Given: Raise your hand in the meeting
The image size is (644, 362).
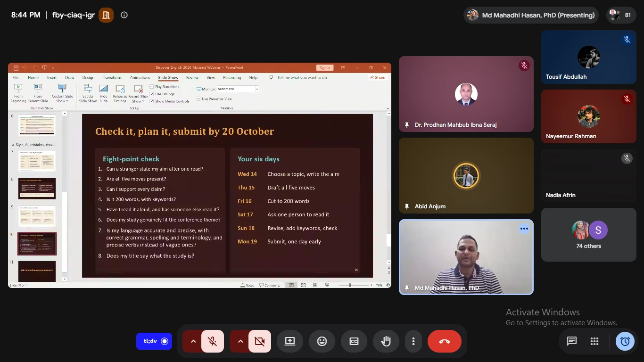Looking at the screenshot, I should click(386, 341).
